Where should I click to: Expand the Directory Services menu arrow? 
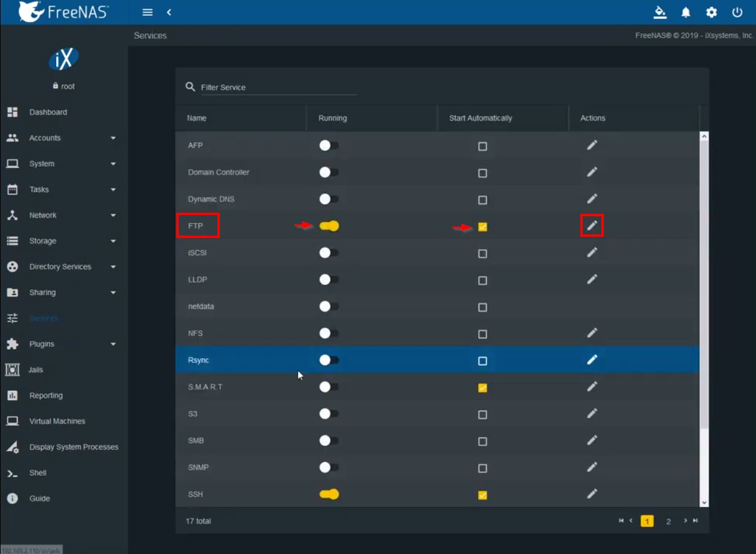[x=113, y=267]
